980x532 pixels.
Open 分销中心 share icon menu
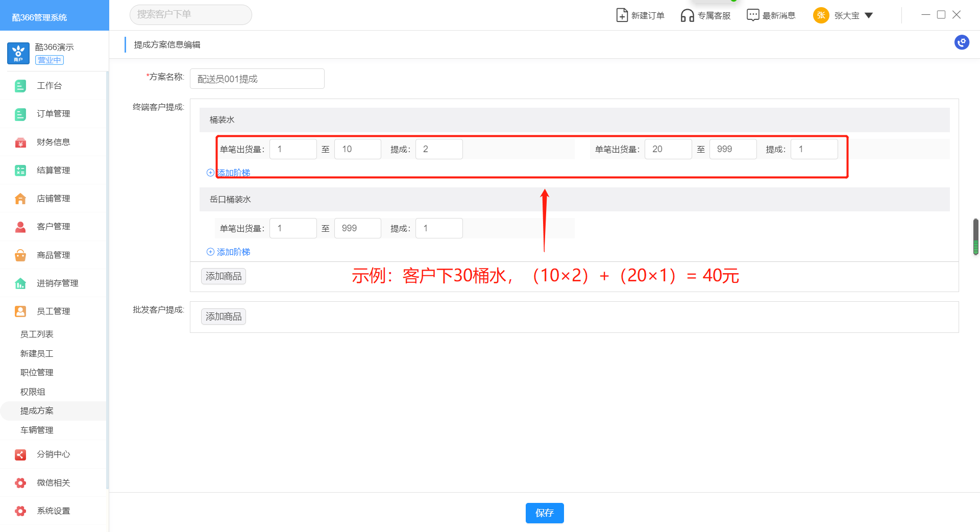point(20,454)
